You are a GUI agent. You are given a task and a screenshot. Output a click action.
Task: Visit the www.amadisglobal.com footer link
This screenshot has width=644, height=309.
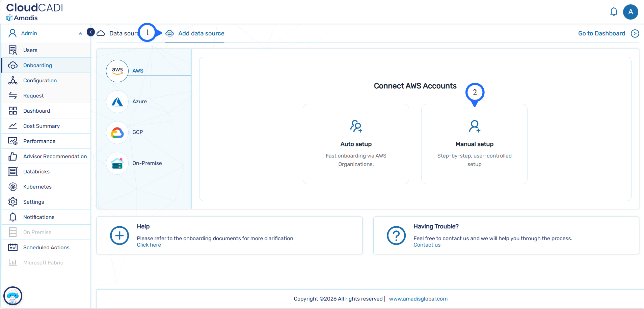click(418, 299)
